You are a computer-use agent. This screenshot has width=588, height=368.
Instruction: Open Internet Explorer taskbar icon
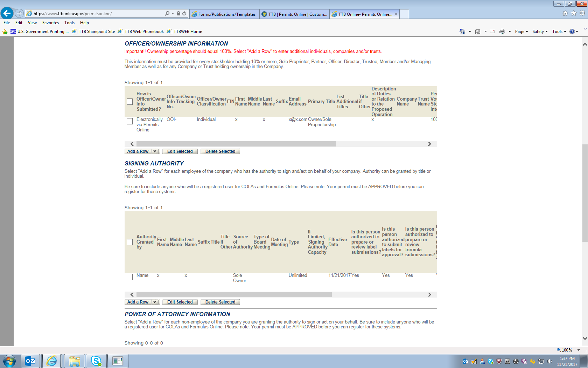click(52, 361)
